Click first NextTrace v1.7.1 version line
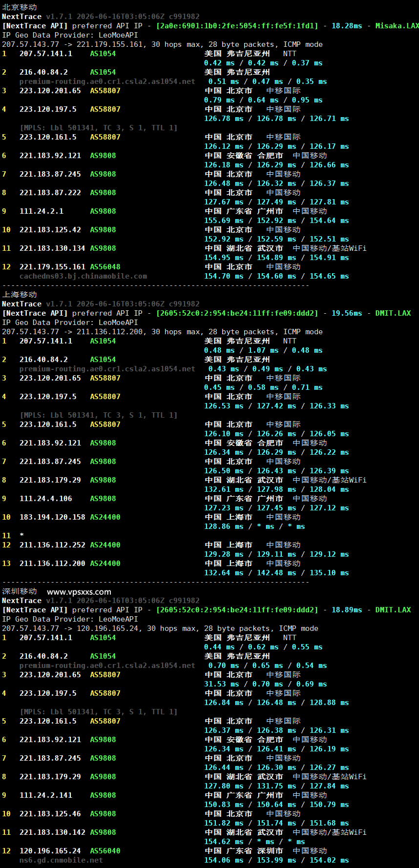Screen dimensions: 419x868 (x=101, y=17)
